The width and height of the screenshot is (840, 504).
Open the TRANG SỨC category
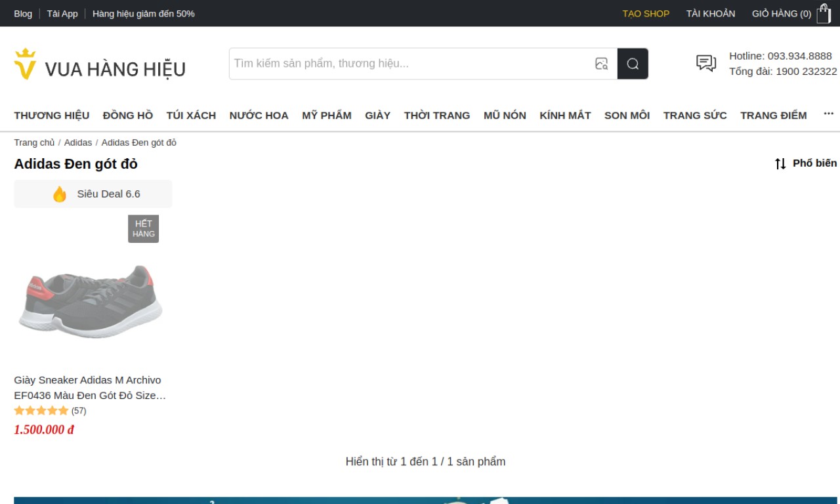click(695, 115)
